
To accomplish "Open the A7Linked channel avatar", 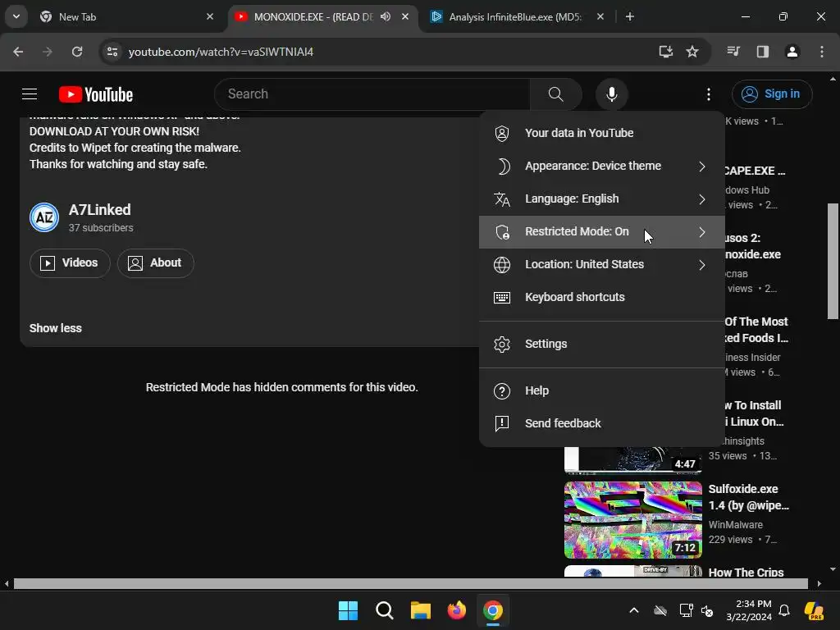I will click(x=44, y=217).
